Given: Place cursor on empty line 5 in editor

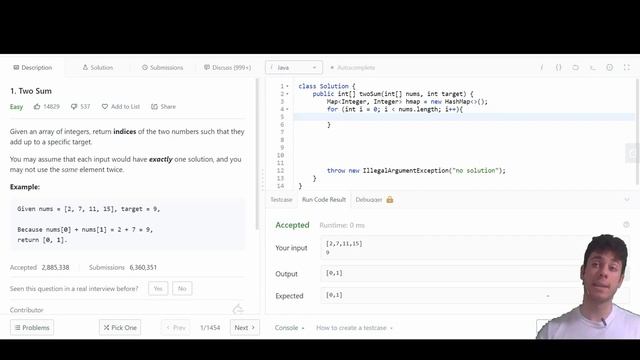Looking at the screenshot, I should pyautogui.click(x=463, y=117).
